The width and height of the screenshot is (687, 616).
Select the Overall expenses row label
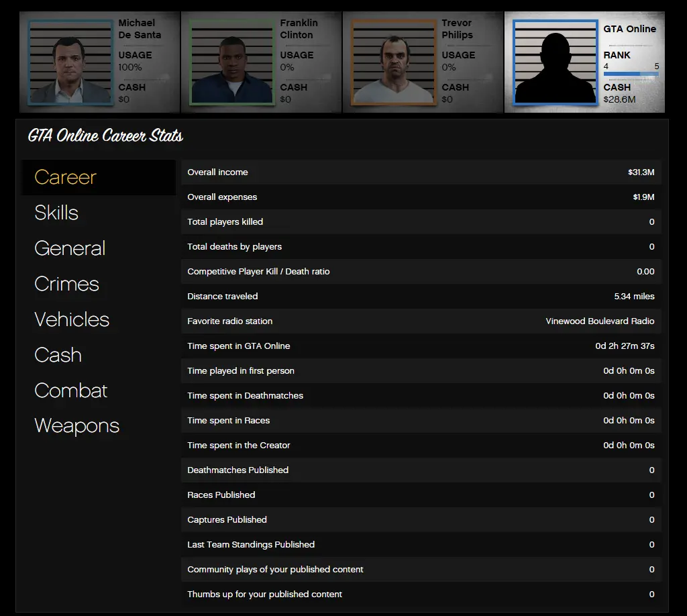point(222,197)
